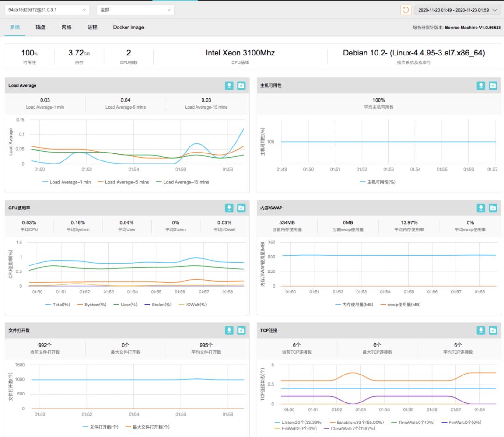Click the folder icon in the 主机可用性 panel
The width and height of the screenshot is (504, 437).
493,85
